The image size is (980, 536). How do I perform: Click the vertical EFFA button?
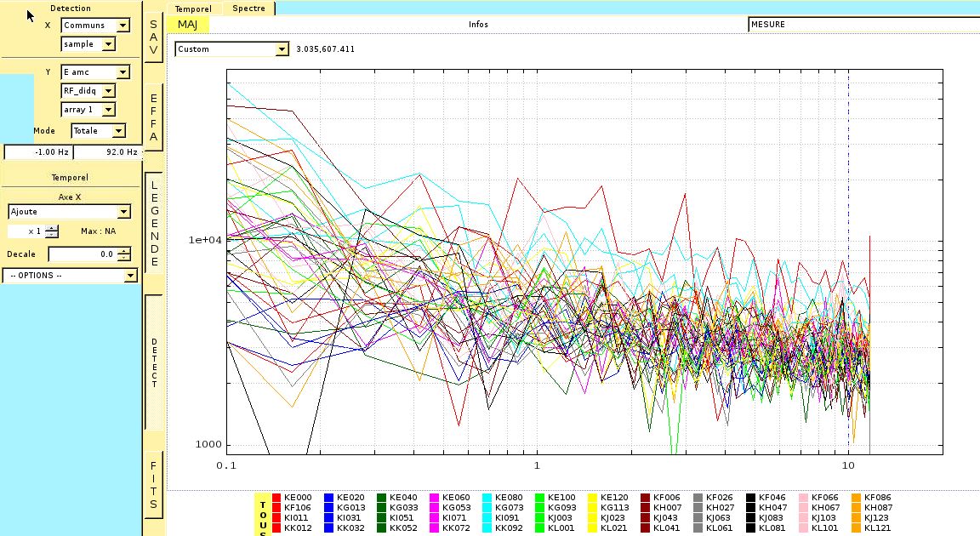click(x=154, y=117)
